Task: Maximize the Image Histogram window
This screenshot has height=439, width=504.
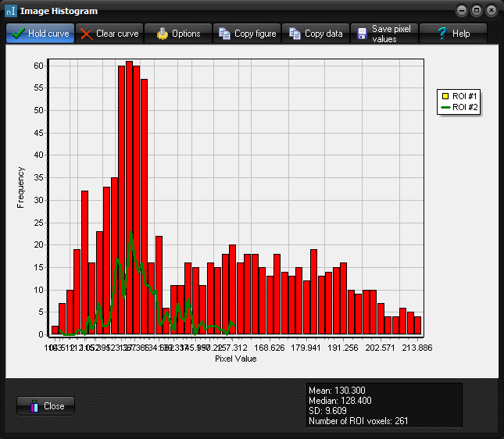Action: [477, 11]
